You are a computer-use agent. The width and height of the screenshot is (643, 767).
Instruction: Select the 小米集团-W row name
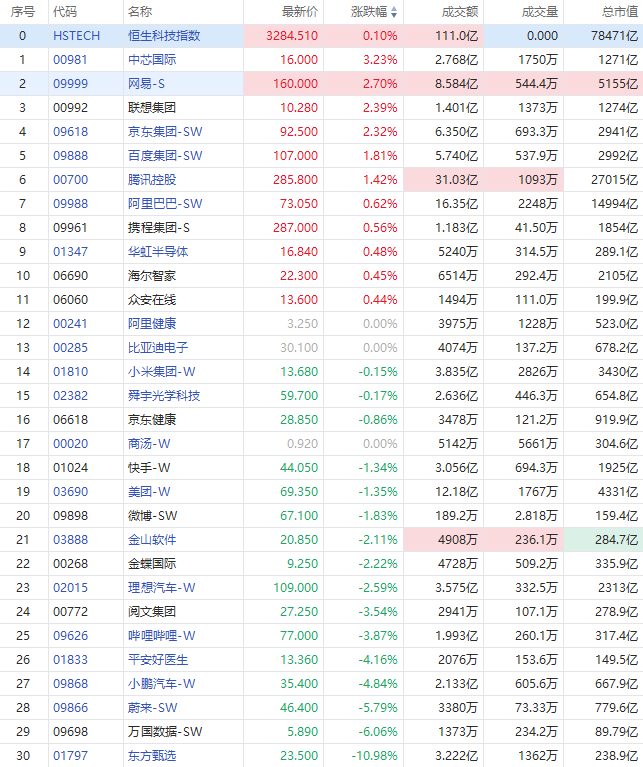(x=161, y=372)
